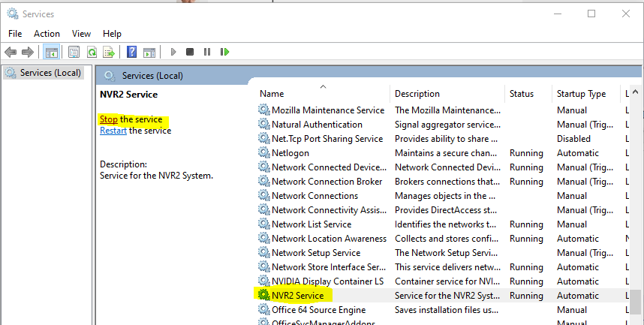Click the Forward arrow in toolbar
This screenshot has width=644, height=325.
(x=28, y=52)
